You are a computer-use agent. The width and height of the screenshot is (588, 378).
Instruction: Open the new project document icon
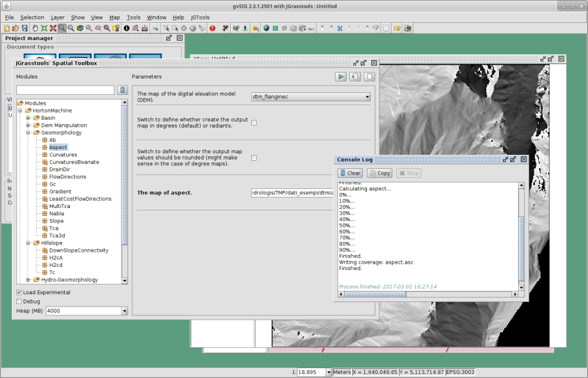pos(7,28)
